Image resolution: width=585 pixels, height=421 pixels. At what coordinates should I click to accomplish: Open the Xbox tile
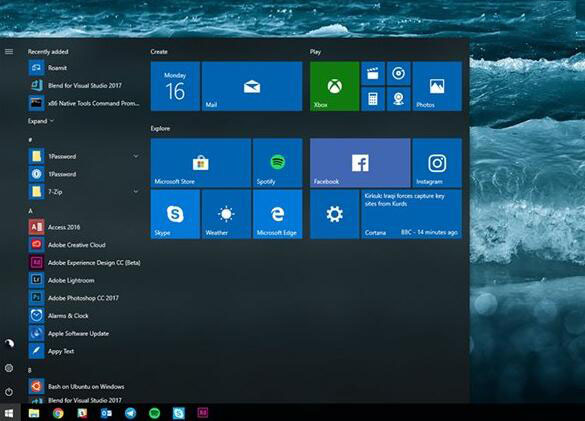[335, 86]
